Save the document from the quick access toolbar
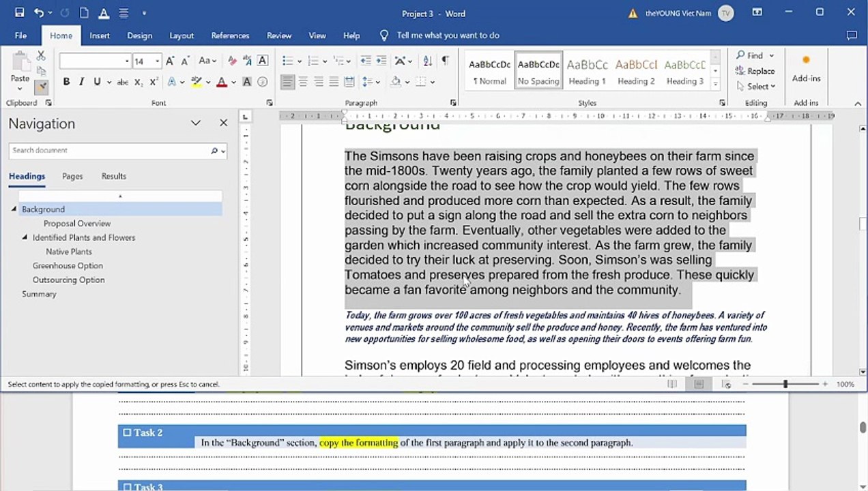The width and height of the screenshot is (868, 491). 19,13
